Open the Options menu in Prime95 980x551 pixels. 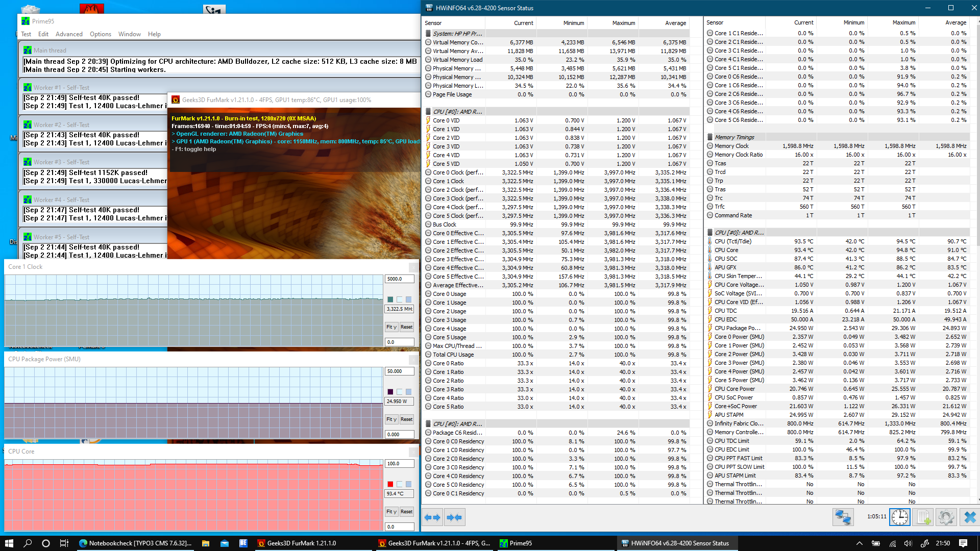click(x=100, y=34)
